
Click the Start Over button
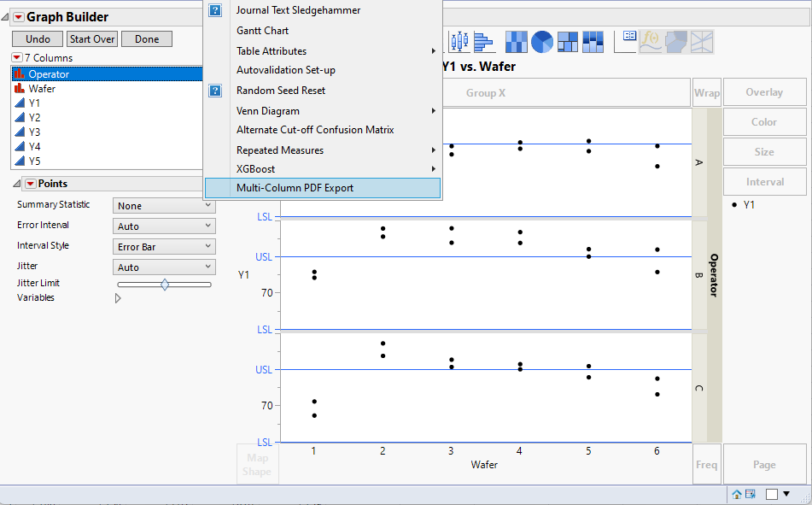coord(91,38)
